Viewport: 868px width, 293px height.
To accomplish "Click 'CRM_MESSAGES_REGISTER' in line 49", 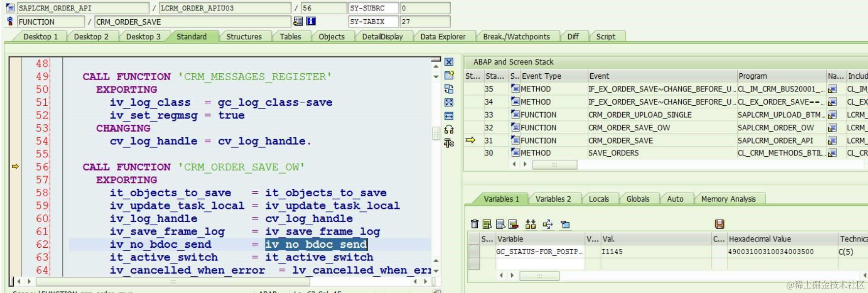I will pyautogui.click(x=255, y=77).
